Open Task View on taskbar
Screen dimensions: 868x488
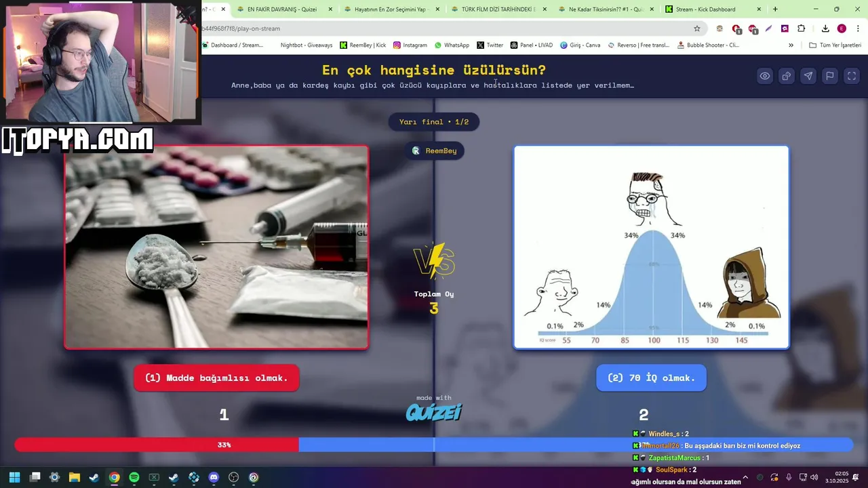35,477
